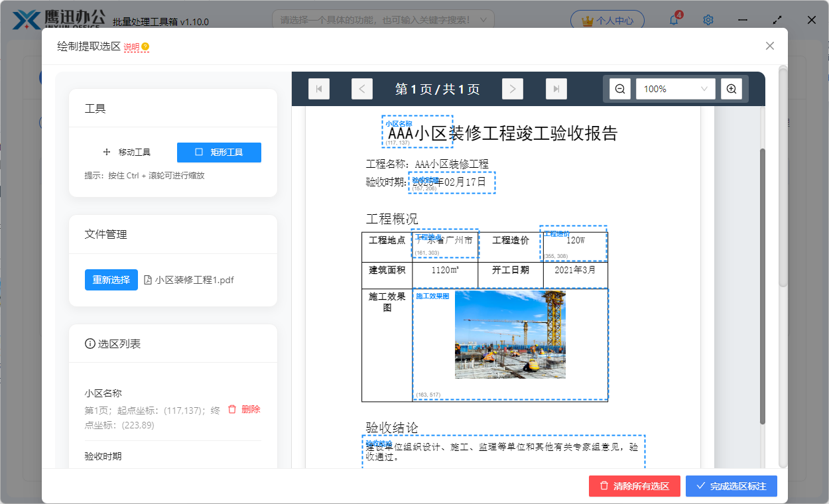Image resolution: width=829 pixels, height=504 pixels.
Task: Click 重新选择 to reselect the file
Action: pos(111,279)
